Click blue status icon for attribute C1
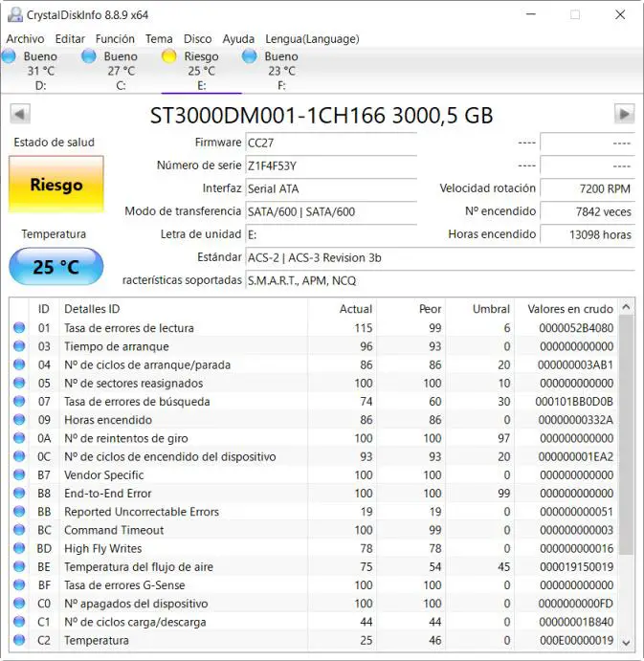Viewport: 644px width, 661px height. tap(19, 622)
